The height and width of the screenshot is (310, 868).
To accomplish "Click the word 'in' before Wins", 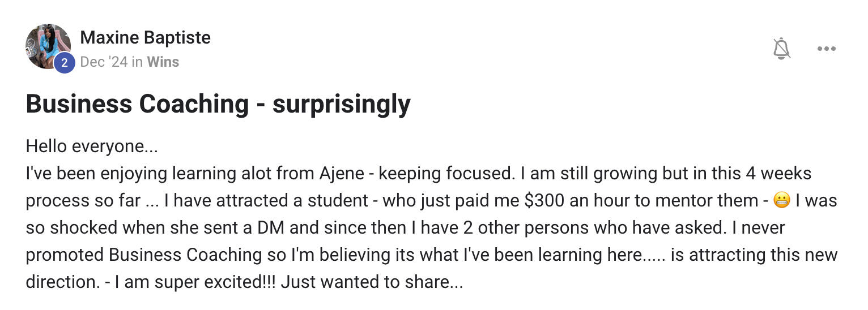I will tap(137, 62).
